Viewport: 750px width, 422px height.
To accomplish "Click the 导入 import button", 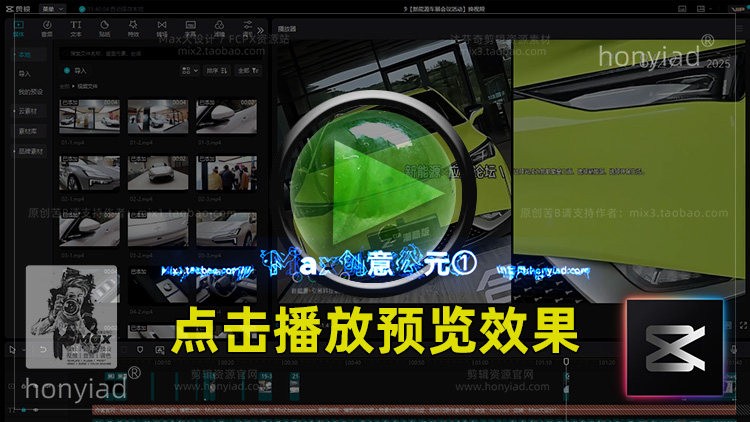I will (76, 71).
